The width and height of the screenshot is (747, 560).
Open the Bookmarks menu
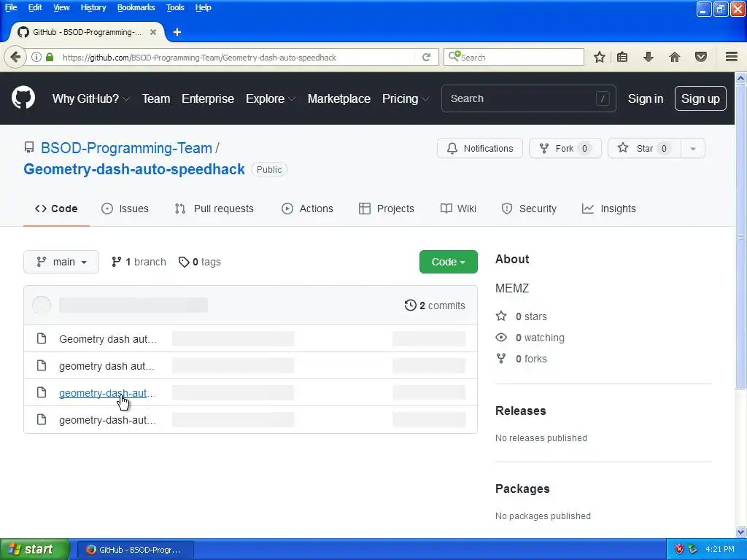click(136, 7)
